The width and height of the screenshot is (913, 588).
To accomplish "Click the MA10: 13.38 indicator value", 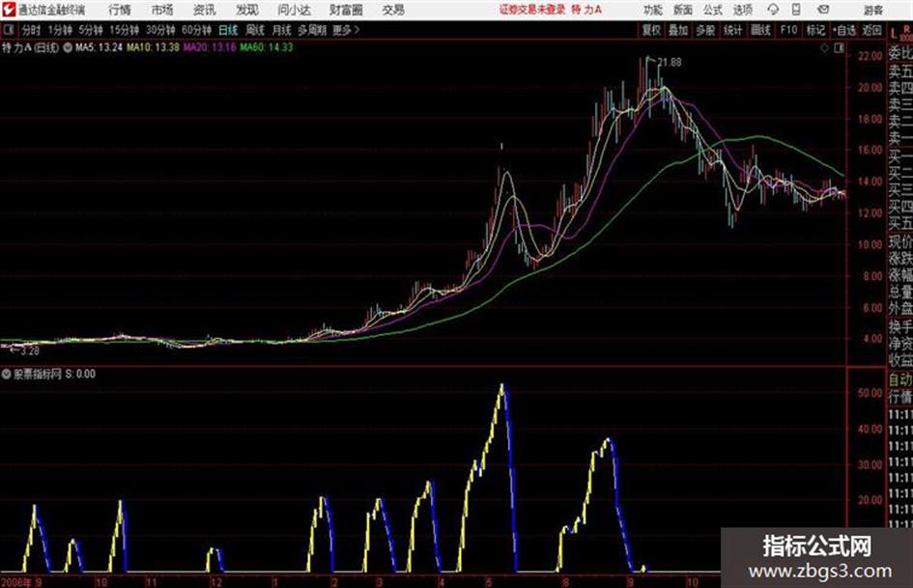I will [154, 47].
